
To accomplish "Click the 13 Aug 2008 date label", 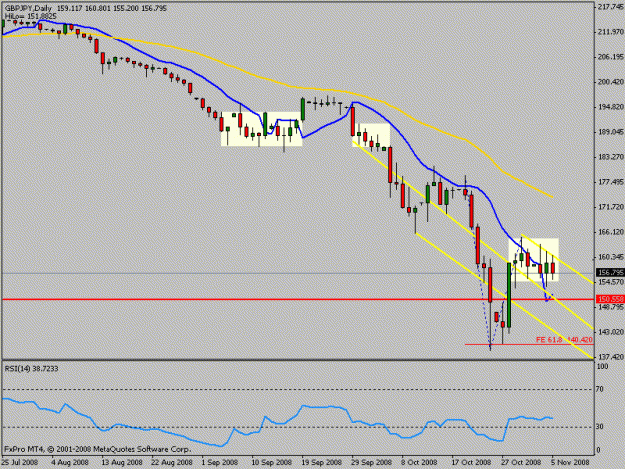I will (121, 463).
